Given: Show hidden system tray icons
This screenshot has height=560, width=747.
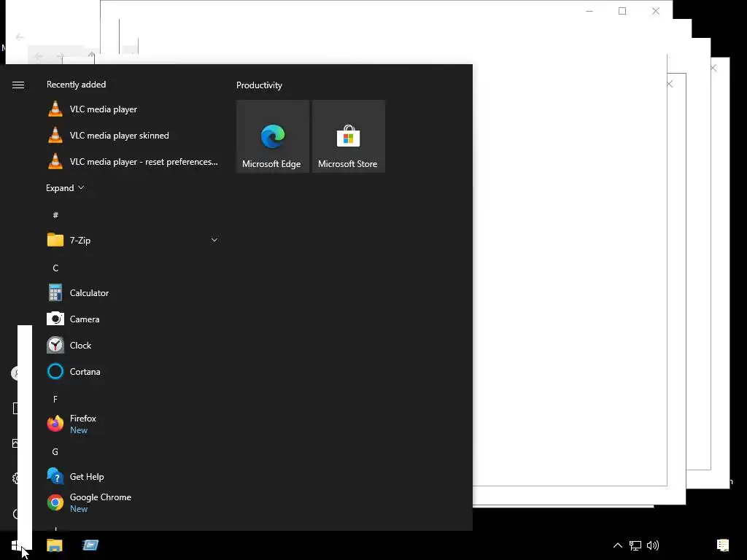Looking at the screenshot, I should coord(617,545).
